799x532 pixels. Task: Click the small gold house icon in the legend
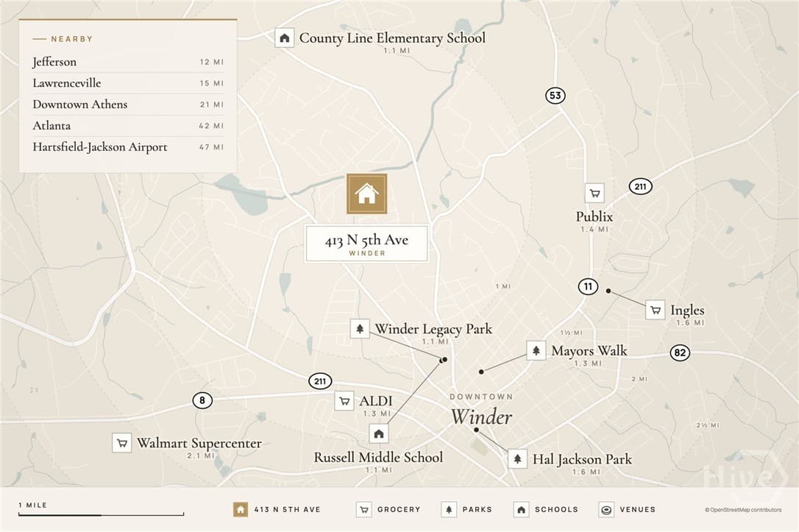pos(241,510)
